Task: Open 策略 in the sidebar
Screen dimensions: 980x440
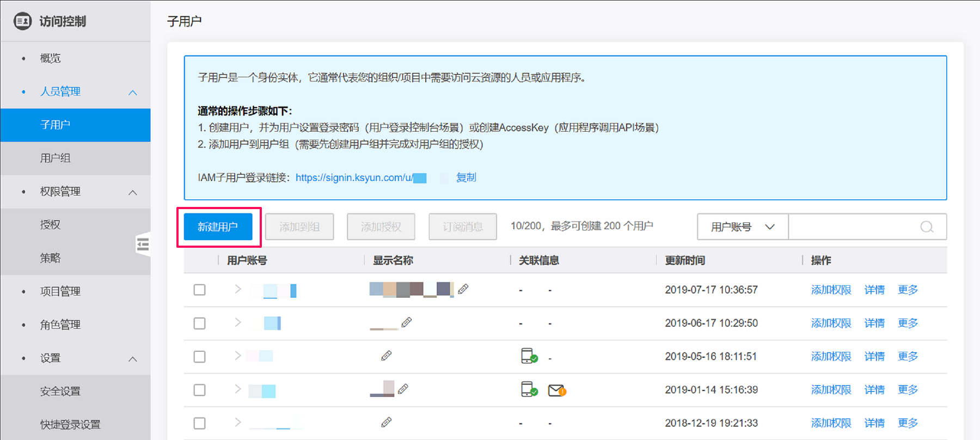Action: click(75, 258)
